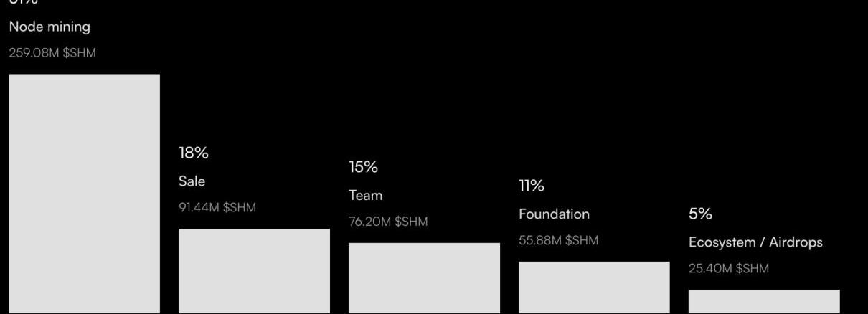Click the cut-off percentage above Node mining

pyautogui.click(x=23, y=2)
